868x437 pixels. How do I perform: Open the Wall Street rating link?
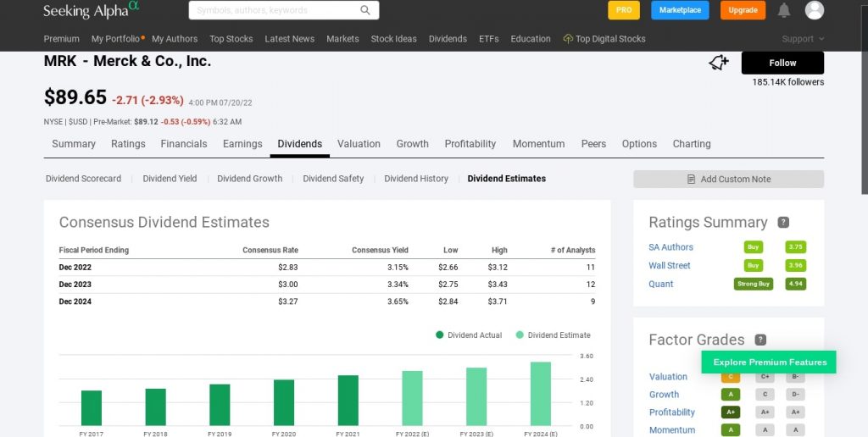(x=669, y=265)
